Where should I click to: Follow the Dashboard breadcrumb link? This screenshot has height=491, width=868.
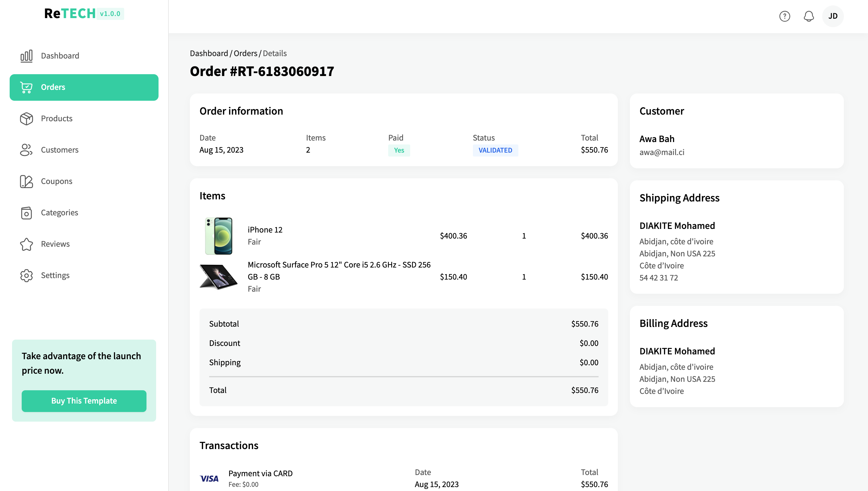tap(209, 53)
